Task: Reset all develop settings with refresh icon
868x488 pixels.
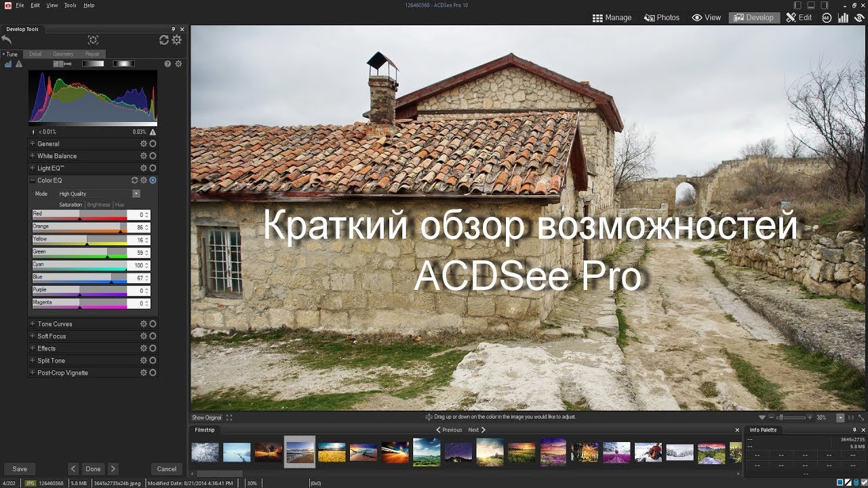Action: 164,40
